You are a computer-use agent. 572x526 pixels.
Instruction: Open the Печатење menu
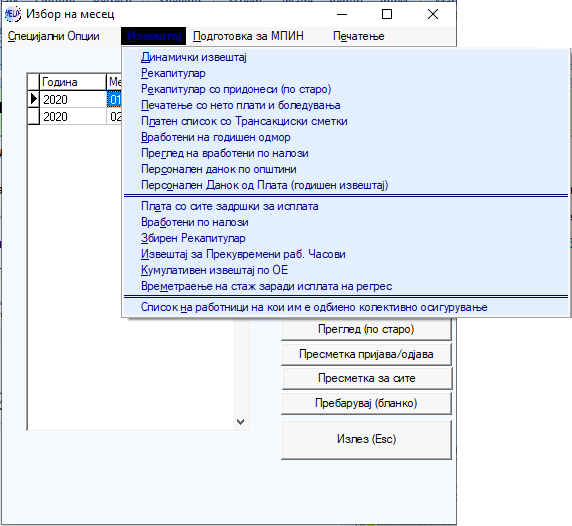coord(359,36)
